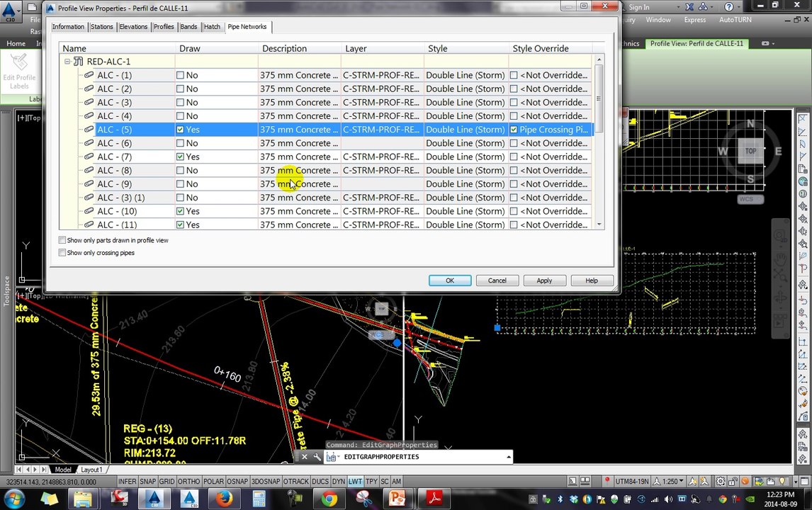Toggle POLAR tracking
The height and width of the screenshot is (510, 812).
(x=213, y=482)
